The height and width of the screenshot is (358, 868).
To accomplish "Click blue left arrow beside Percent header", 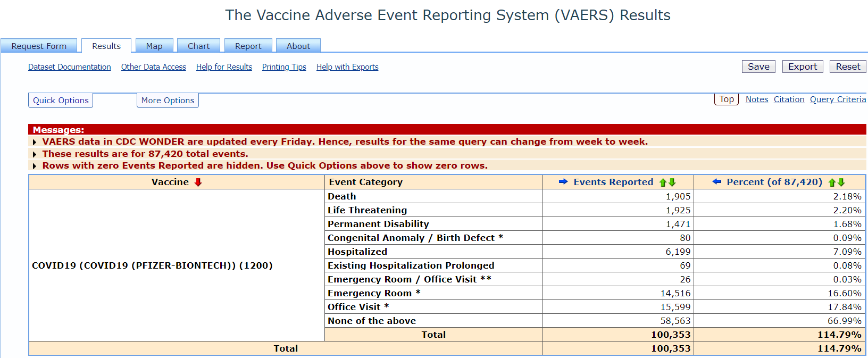I will pyautogui.click(x=717, y=182).
